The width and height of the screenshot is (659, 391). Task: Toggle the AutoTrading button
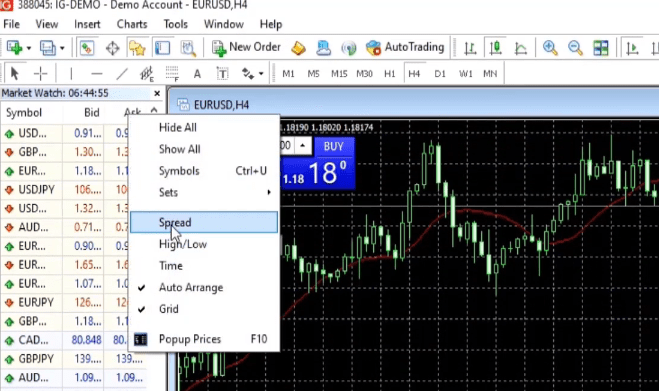tap(405, 48)
